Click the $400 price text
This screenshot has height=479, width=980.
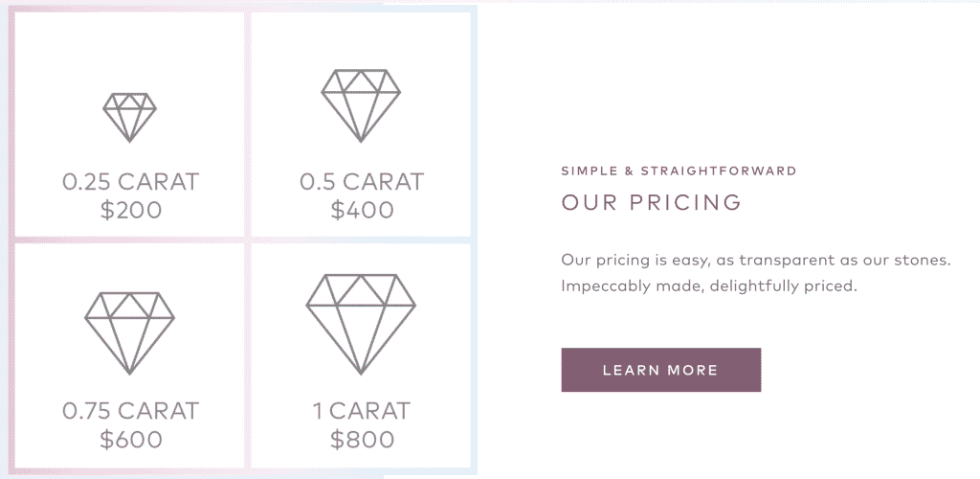362,210
